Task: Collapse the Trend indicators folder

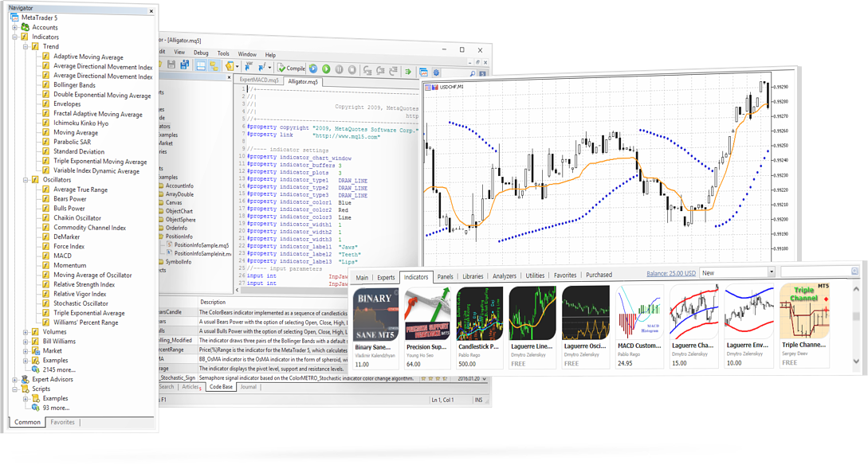Action: tap(24, 45)
